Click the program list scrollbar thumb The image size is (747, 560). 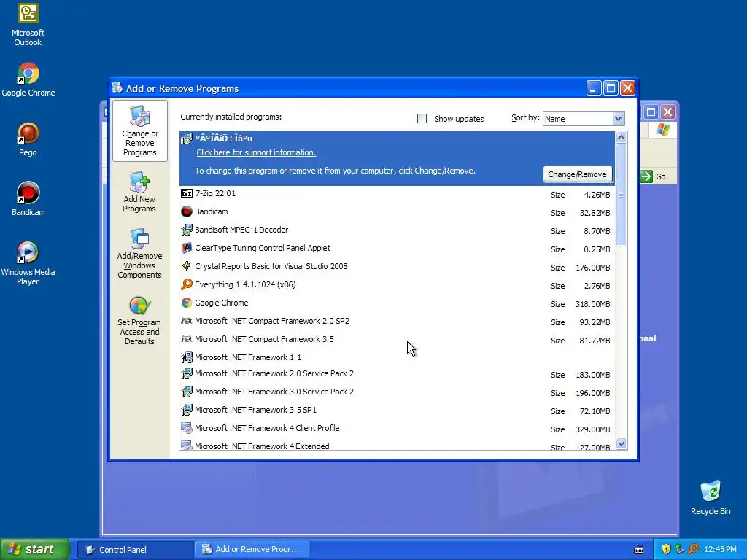[621, 195]
